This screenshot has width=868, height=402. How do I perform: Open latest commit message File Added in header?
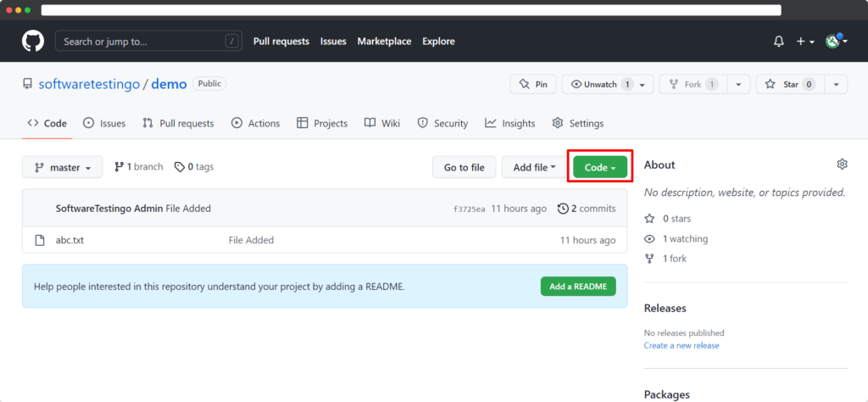click(188, 208)
